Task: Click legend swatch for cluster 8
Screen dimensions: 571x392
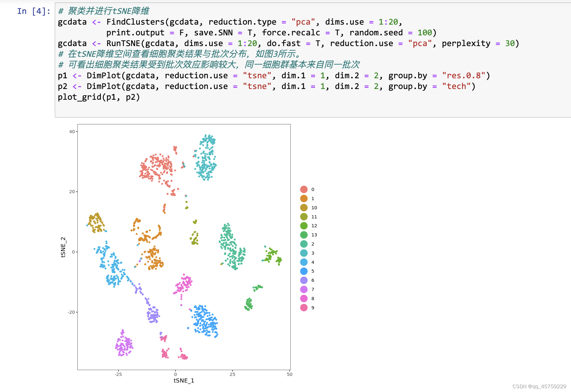Action: (304, 299)
